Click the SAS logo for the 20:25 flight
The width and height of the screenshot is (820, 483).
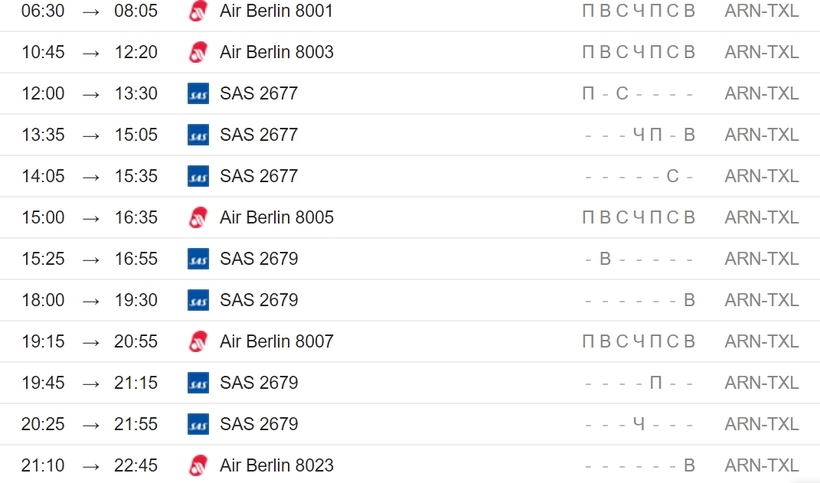(198, 423)
